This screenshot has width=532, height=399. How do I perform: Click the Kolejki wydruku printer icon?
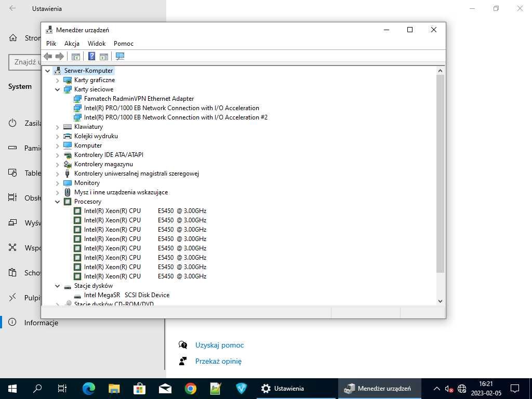pos(68,136)
